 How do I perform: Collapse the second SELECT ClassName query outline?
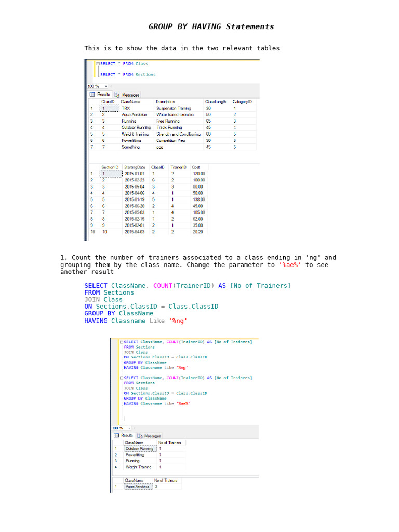click(x=122, y=378)
